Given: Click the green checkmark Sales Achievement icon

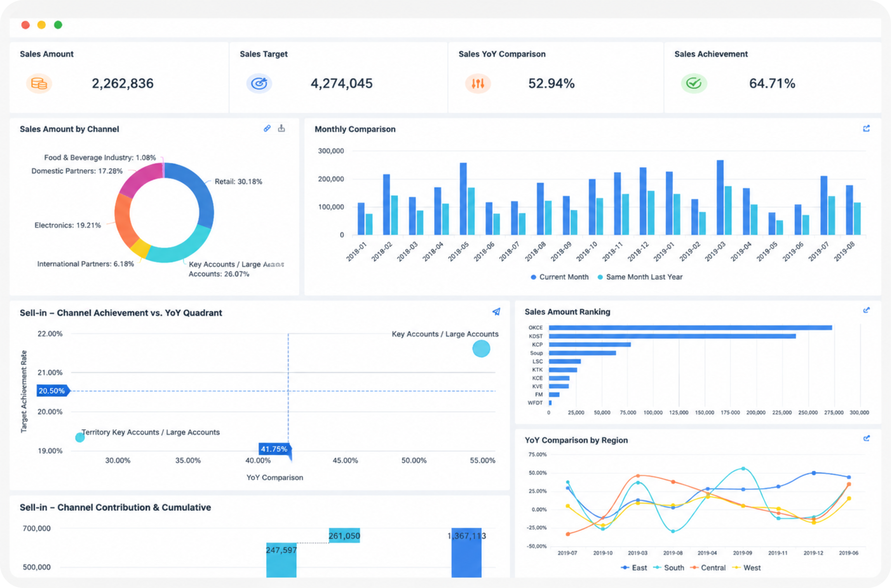Looking at the screenshot, I should [x=694, y=83].
